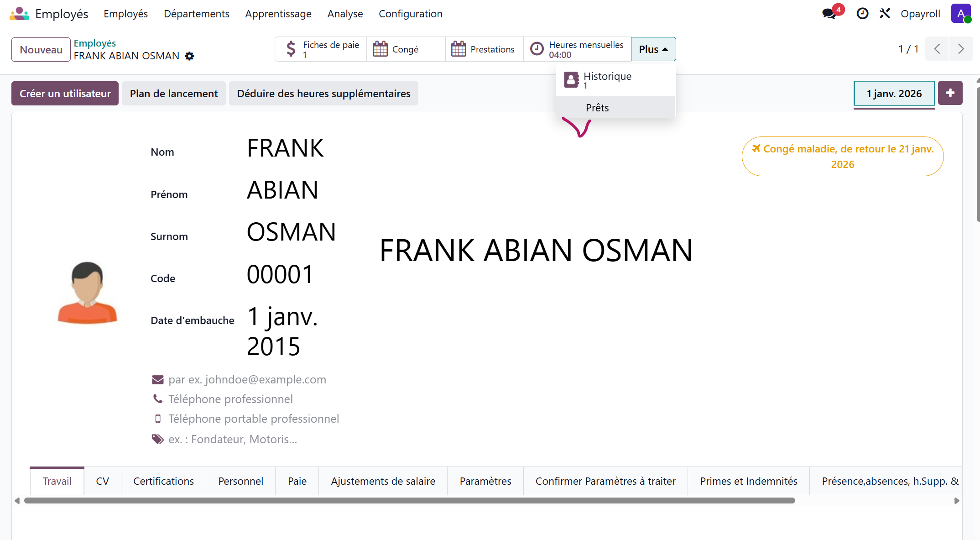
Task: Open the chat messages icon
Action: pos(829,13)
